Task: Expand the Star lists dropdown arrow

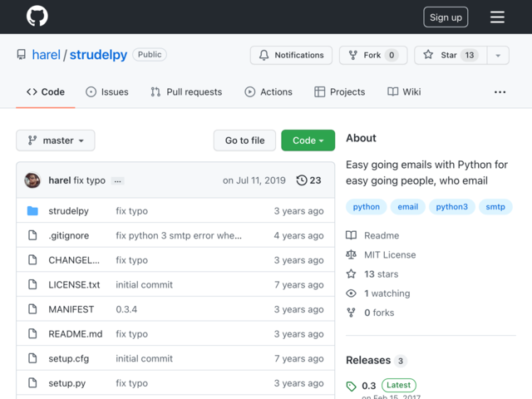Action: coord(498,55)
